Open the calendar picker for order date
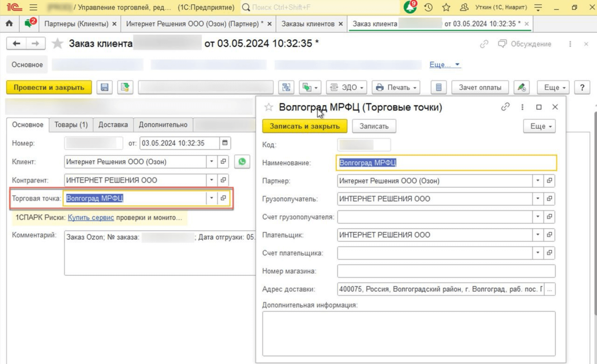The image size is (597, 364). pyautogui.click(x=225, y=143)
